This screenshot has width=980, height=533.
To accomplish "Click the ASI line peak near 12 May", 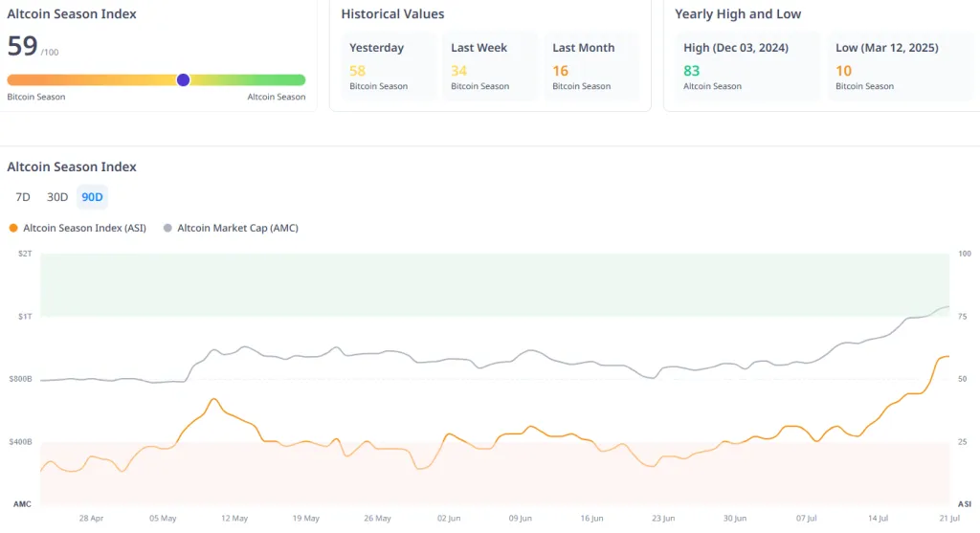I will tap(213, 399).
